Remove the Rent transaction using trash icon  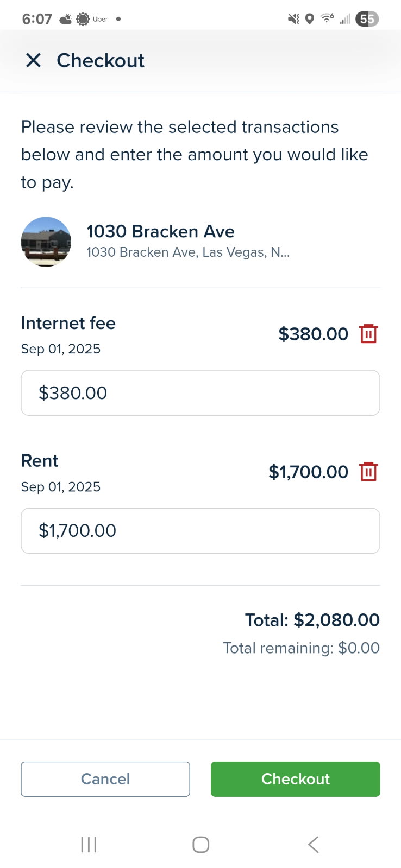368,471
